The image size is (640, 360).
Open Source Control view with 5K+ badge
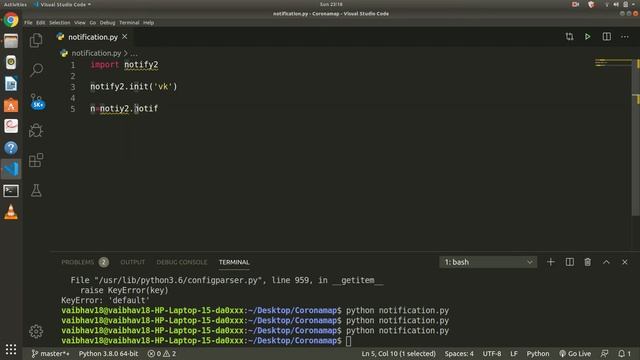[x=37, y=101]
